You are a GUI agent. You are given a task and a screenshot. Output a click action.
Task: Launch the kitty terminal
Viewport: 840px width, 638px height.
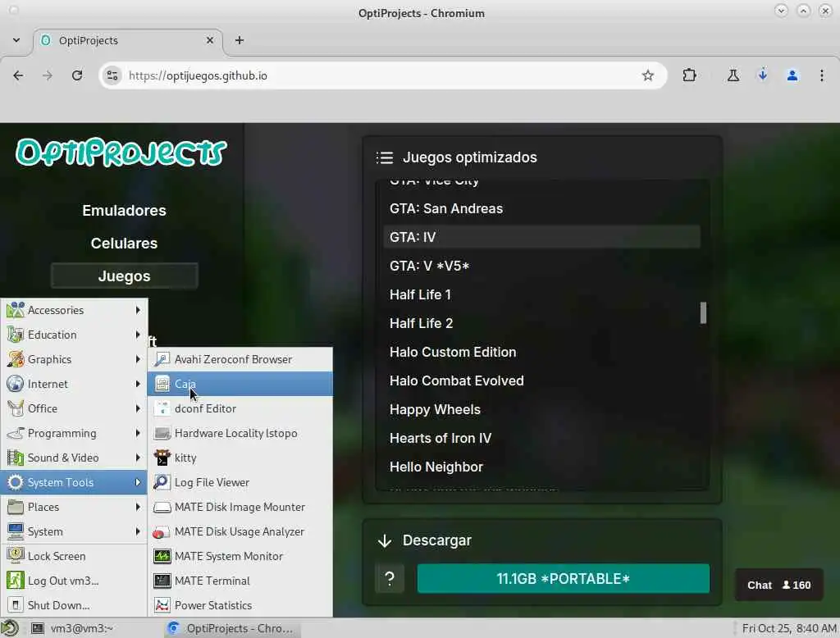[x=240, y=458]
